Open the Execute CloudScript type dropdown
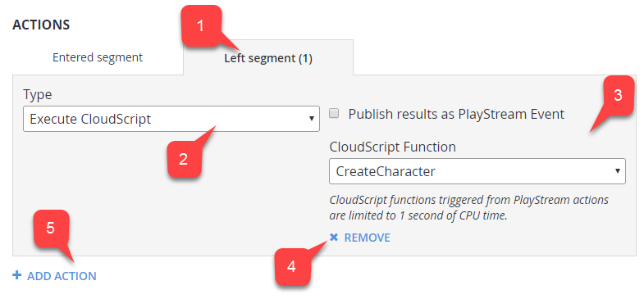The width and height of the screenshot is (644, 308). [x=171, y=119]
